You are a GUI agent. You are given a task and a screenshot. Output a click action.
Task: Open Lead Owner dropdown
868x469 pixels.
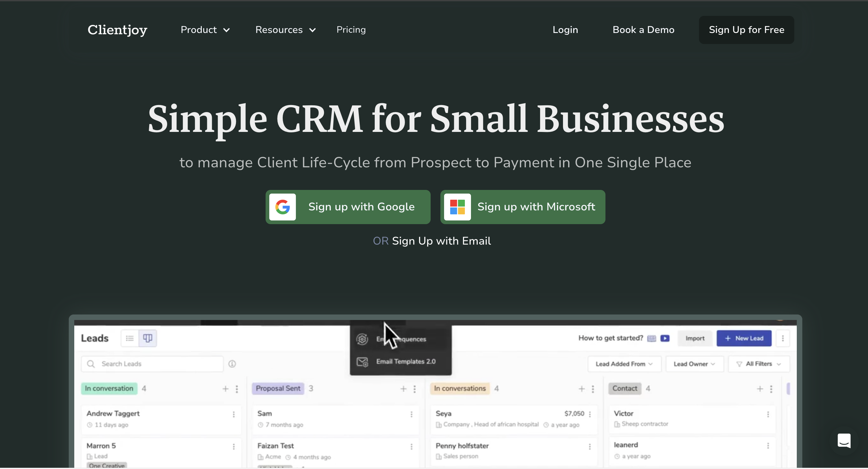(694, 364)
